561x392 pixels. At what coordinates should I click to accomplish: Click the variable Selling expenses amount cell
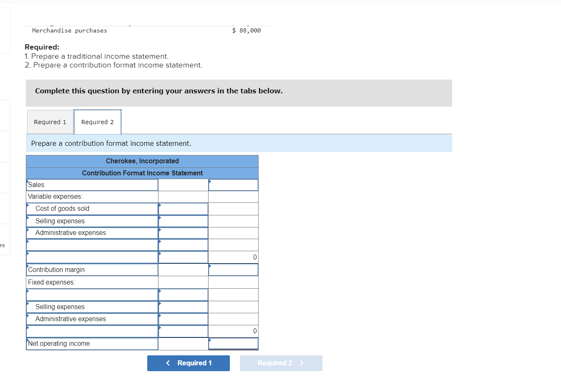point(183,221)
